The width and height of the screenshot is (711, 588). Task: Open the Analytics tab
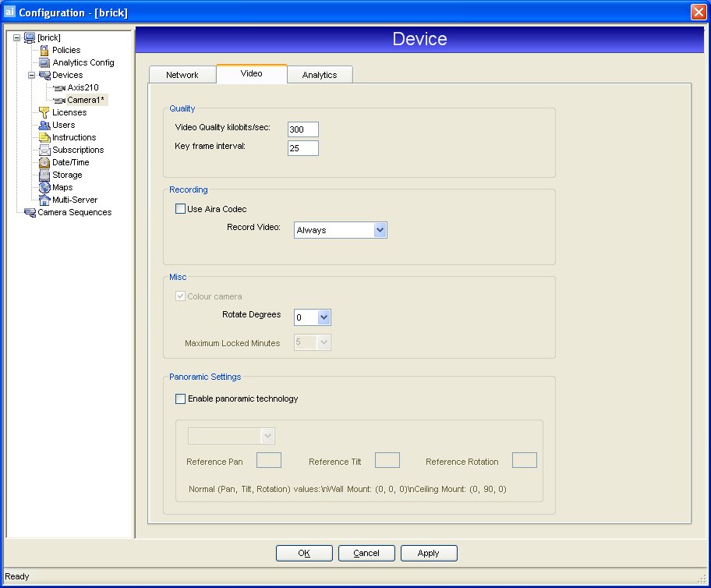coord(320,74)
